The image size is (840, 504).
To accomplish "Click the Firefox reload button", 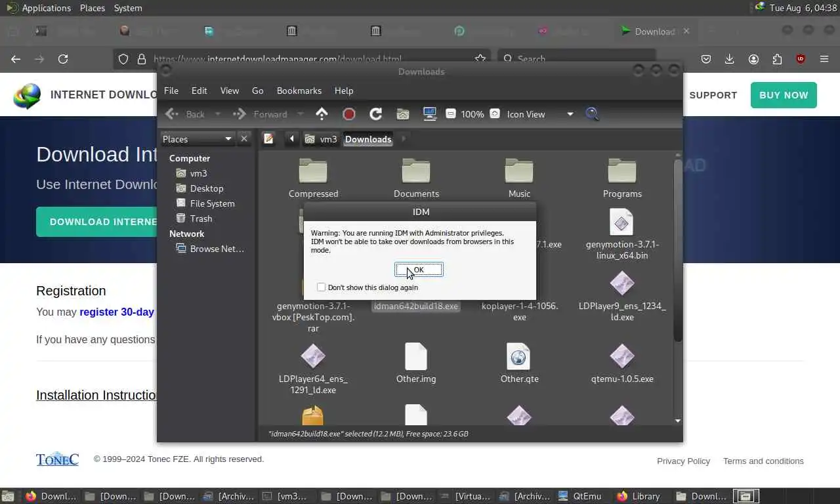I will pyautogui.click(x=63, y=59).
